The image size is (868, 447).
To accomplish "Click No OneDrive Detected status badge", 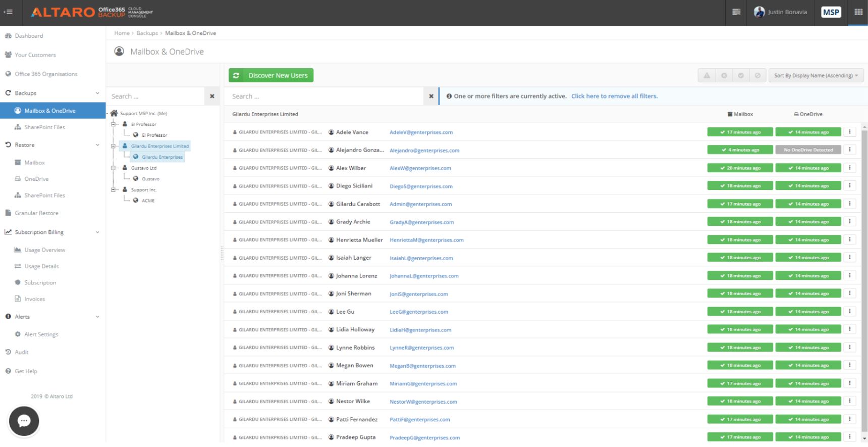I will point(808,150).
